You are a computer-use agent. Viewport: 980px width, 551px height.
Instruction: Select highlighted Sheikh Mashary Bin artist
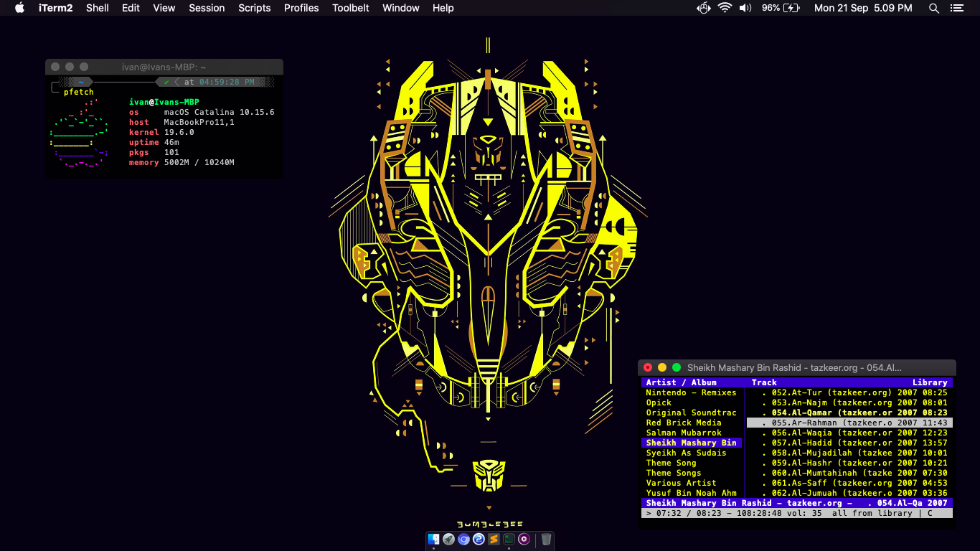[692, 443]
